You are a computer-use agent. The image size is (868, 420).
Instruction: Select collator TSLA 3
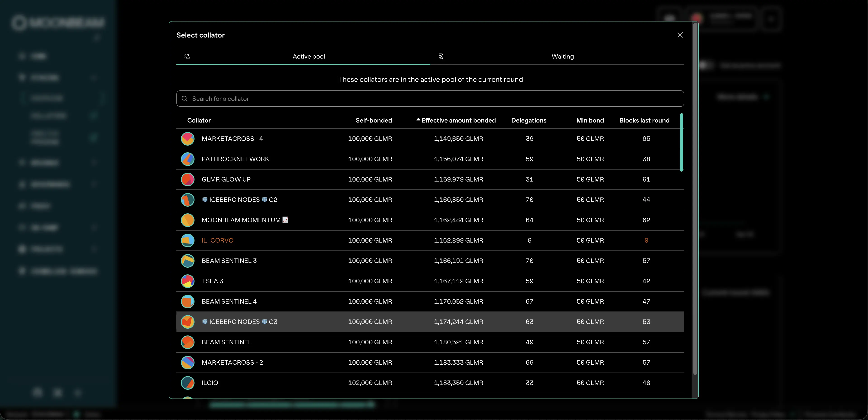[430, 281]
